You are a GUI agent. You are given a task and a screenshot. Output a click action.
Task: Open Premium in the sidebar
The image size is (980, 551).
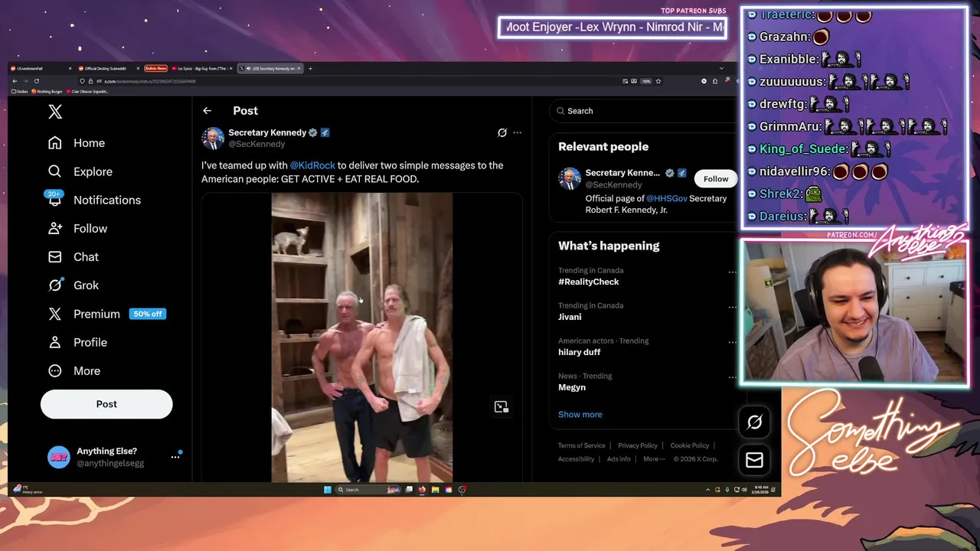pyautogui.click(x=106, y=314)
